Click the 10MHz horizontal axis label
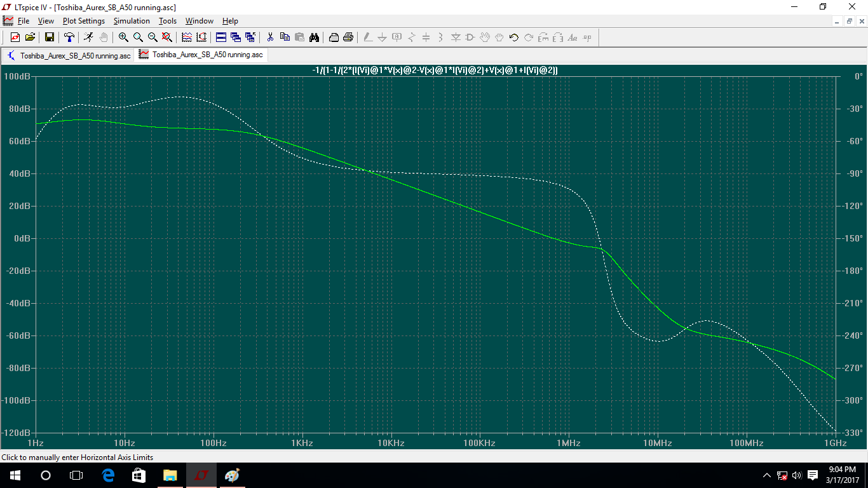Screen dimensions: 868x488 click(657, 443)
